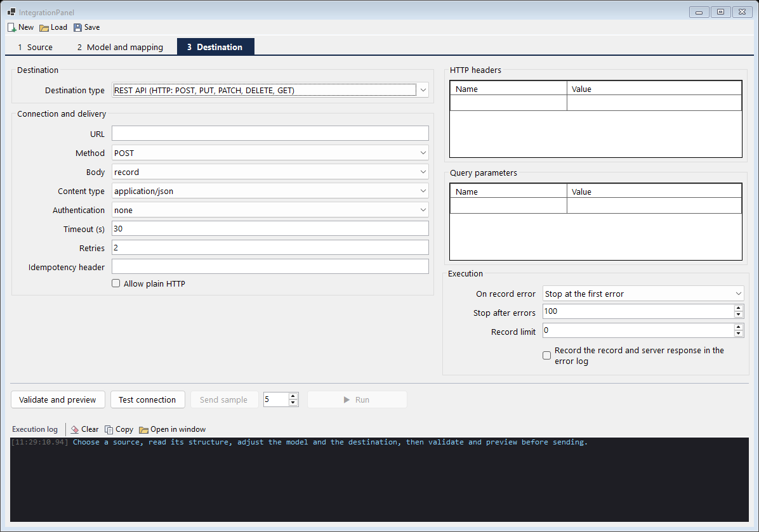Click the empty HTTP headers Name cell

click(508, 103)
